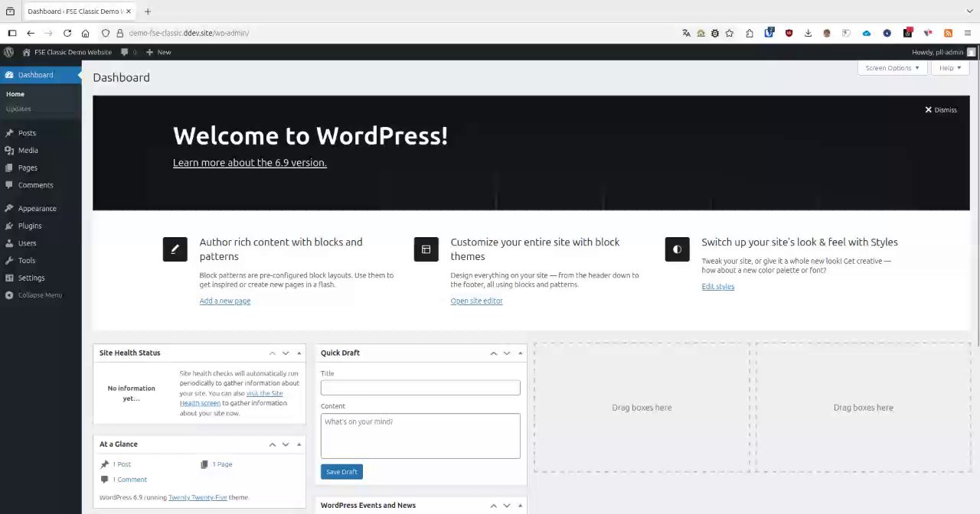Open a new browser tab
This screenshot has width=980, height=514.
(x=148, y=11)
